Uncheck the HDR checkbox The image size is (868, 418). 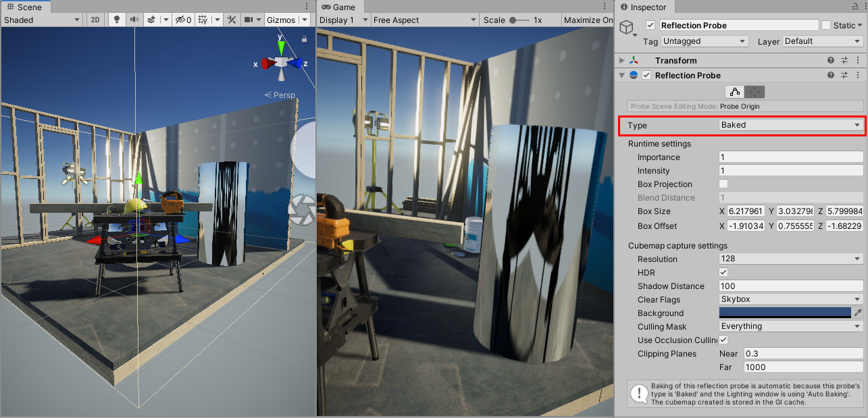coord(723,272)
